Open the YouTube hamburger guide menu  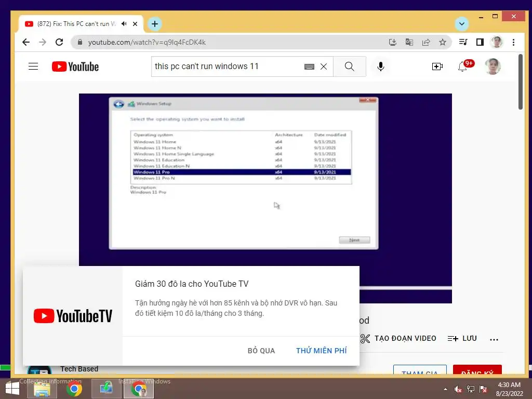click(33, 66)
